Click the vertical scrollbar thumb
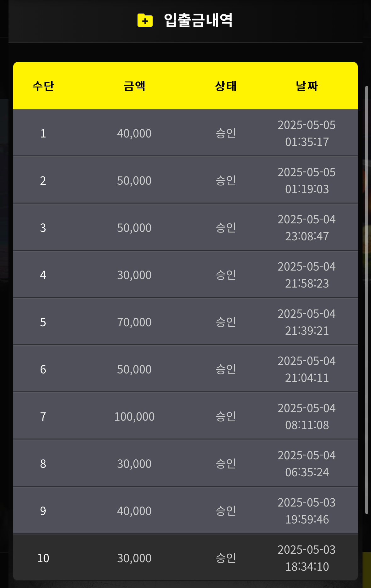The image size is (371, 588). [367, 300]
